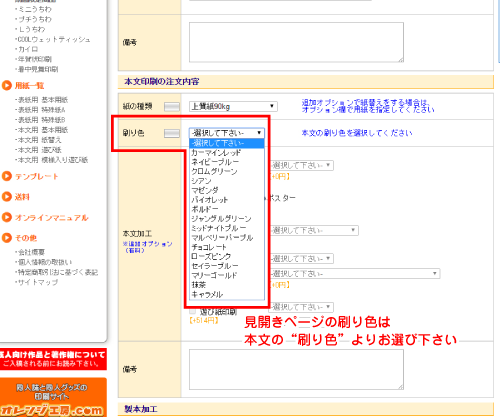The height and width of the screenshot is (417, 500).
Task: Open the サイトマップ link
Action: point(37,282)
